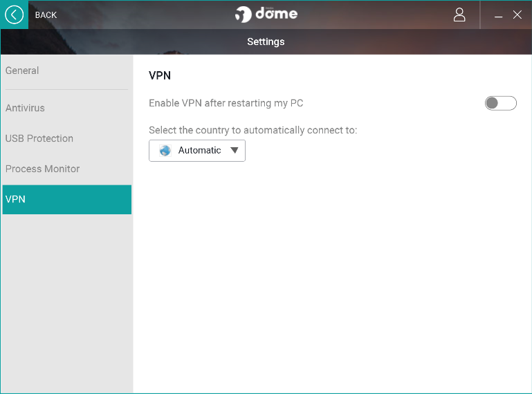Minimize the Panda Dome window

[498, 15]
